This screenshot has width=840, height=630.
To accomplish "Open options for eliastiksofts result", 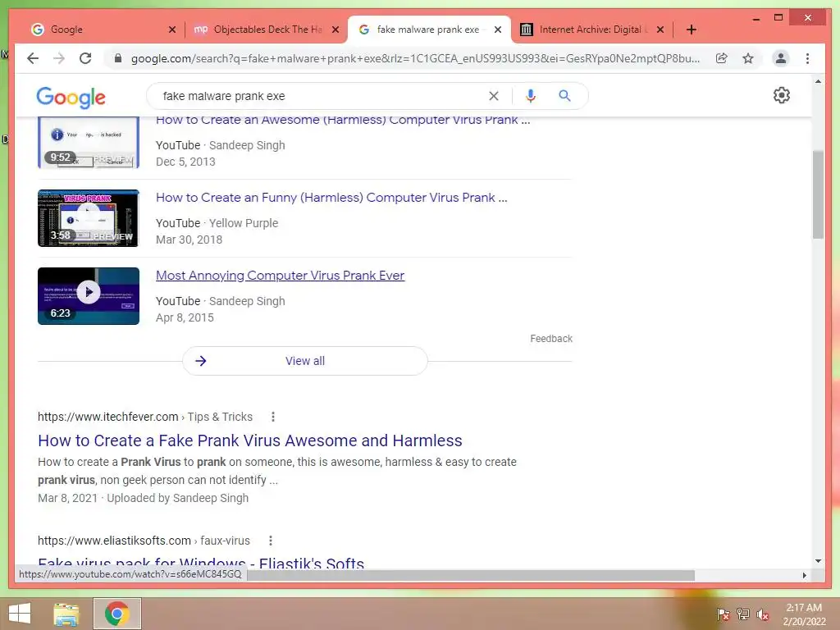I will pyautogui.click(x=271, y=541).
